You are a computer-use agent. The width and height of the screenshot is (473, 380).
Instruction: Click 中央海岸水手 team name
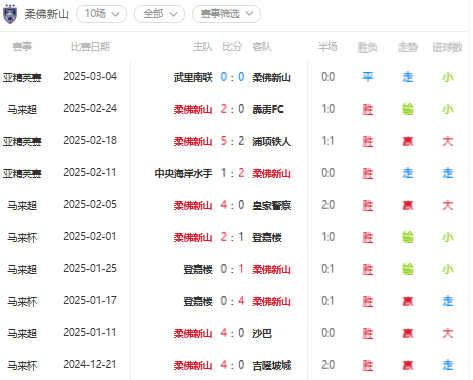pos(183,173)
